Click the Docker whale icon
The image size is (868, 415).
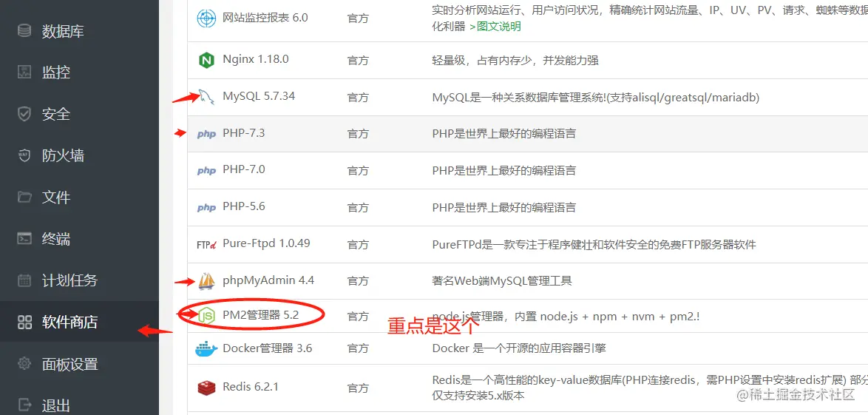click(206, 349)
